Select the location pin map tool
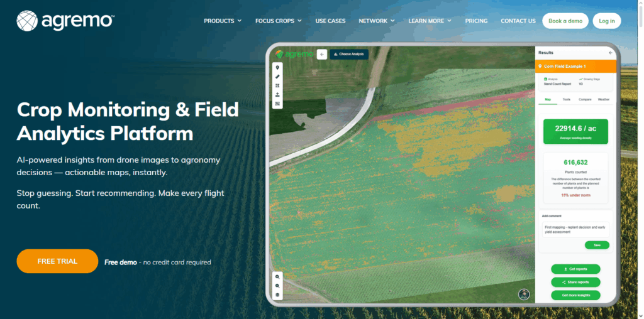The image size is (644, 319). click(278, 67)
